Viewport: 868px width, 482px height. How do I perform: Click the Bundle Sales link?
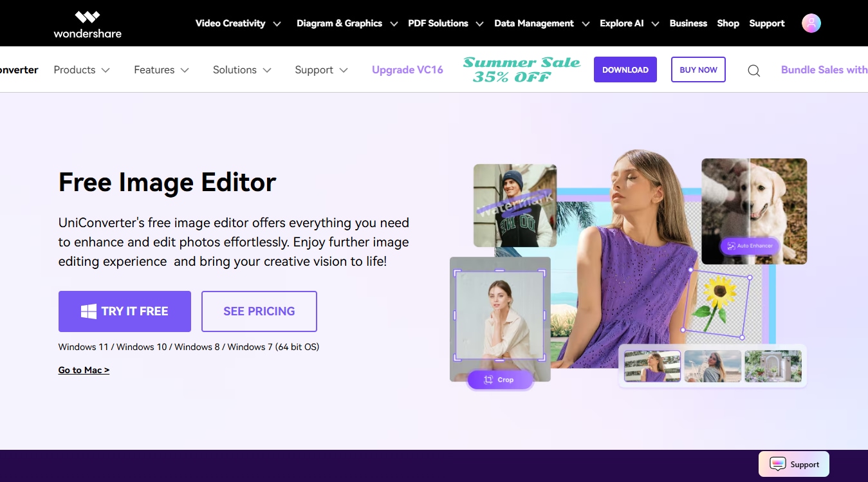point(824,70)
